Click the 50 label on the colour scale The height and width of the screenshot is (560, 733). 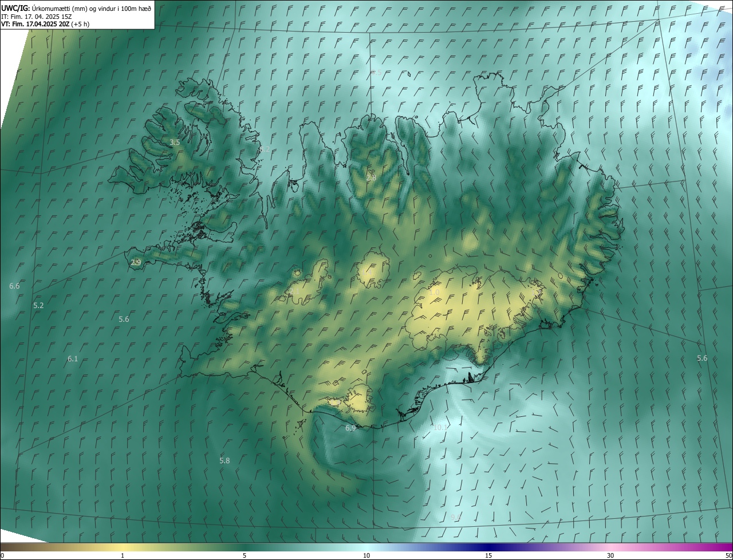[x=728, y=555]
